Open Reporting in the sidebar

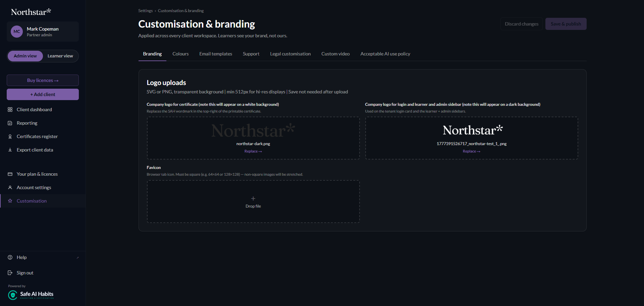pyautogui.click(x=43, y=123)
